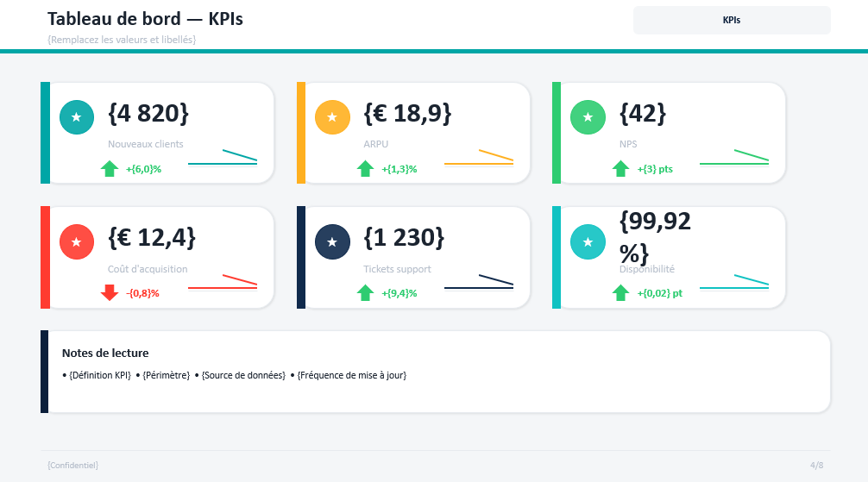Click the {4 820} value text
The image size is (868, 482).
coord(148,113)
